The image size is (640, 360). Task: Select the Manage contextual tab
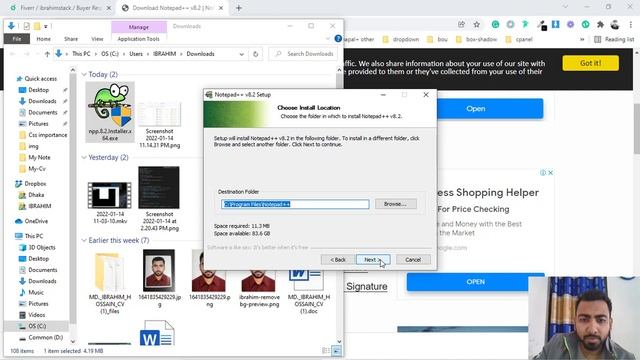[x=139, y=27]
